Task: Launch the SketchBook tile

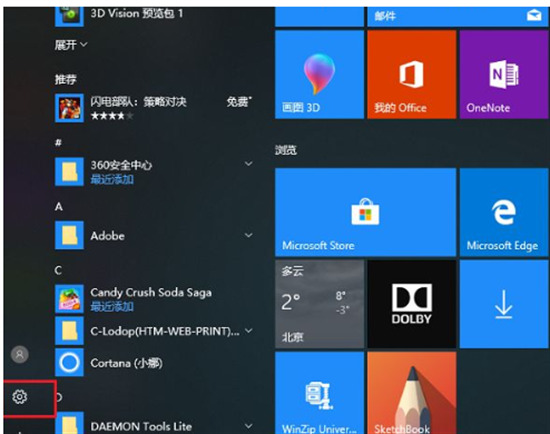Action: point(411,393)
